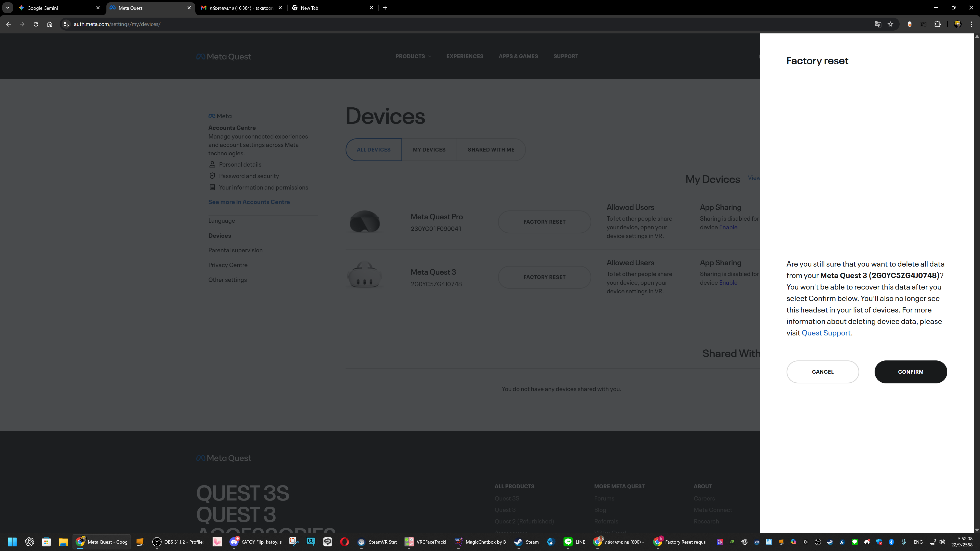Select Devices in the sidebar
The width and height of the screenshot is (980, 551).
coord(219,235)
